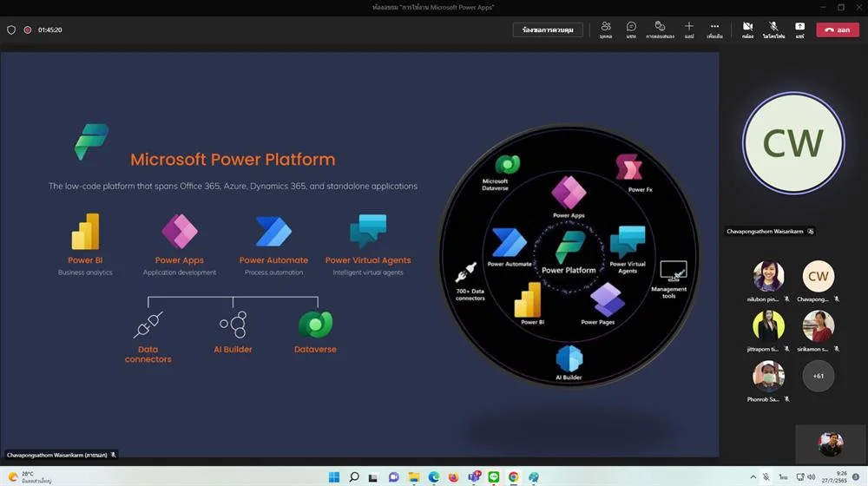Image resolution: width=868 pixels, height=486 pixels.
Task: Toggle the camera on
Action: [x=747, y=30]
